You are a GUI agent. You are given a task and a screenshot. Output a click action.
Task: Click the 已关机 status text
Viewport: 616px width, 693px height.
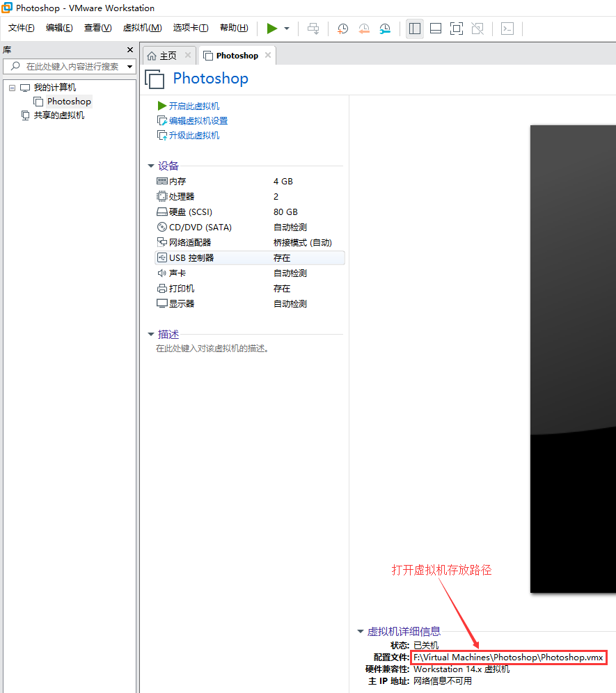tap(426, 645)
